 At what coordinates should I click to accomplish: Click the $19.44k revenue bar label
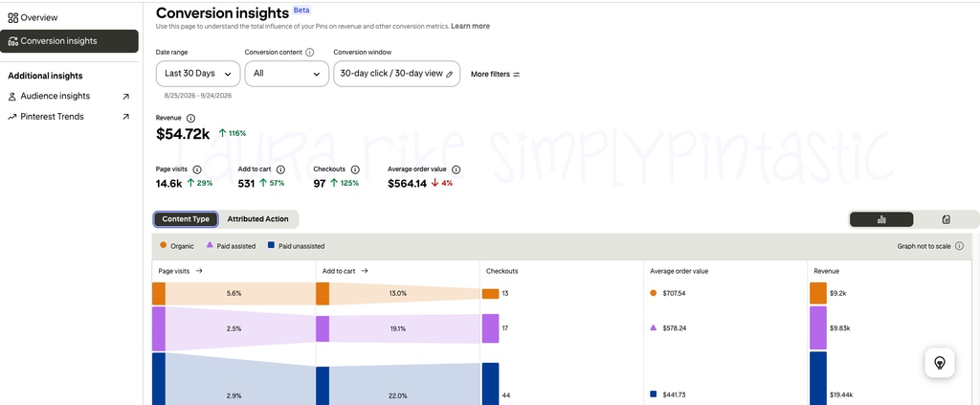(841, 395)
